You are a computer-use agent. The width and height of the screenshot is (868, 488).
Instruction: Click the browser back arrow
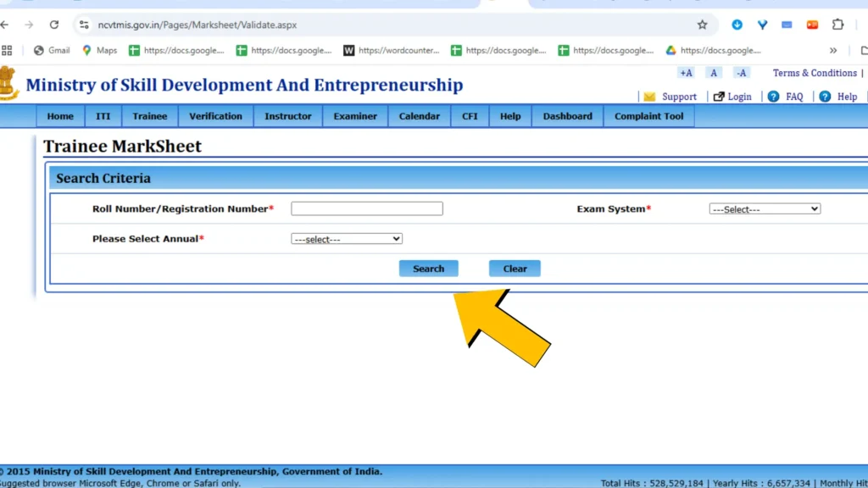[4, 25]
